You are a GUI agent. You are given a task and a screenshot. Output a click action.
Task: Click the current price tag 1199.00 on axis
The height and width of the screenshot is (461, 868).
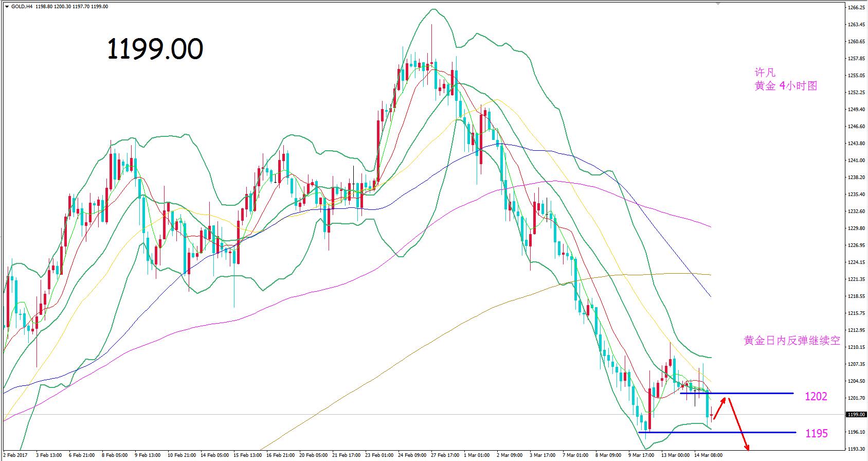click(x=856, y=414)
